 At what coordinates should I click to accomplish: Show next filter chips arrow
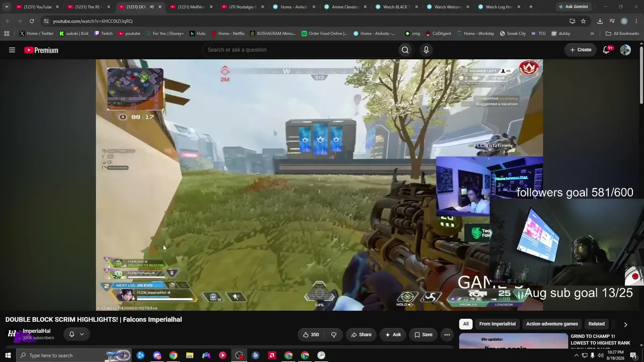pyautogui.click(x=625, y=324)
